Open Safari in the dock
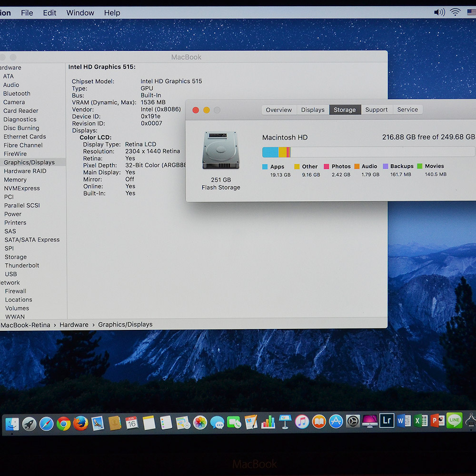Viewport: 476px width, 476px height. [46, 423]
